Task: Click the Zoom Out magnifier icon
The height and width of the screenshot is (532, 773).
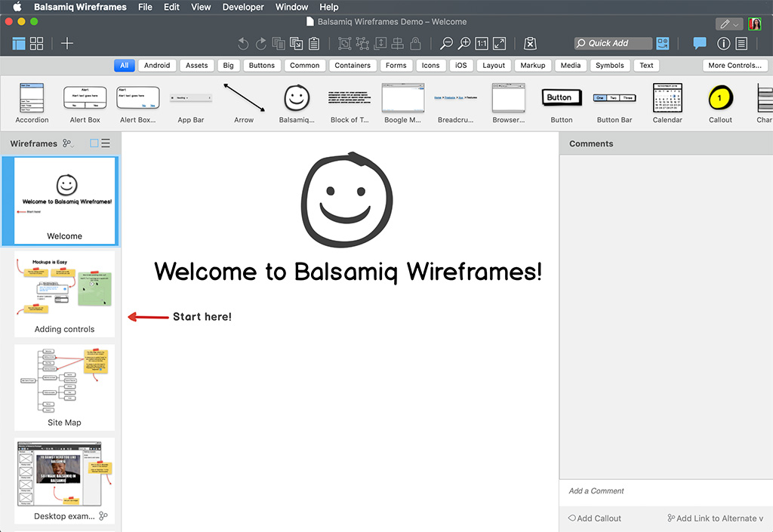Action: [x=447, y=44]
